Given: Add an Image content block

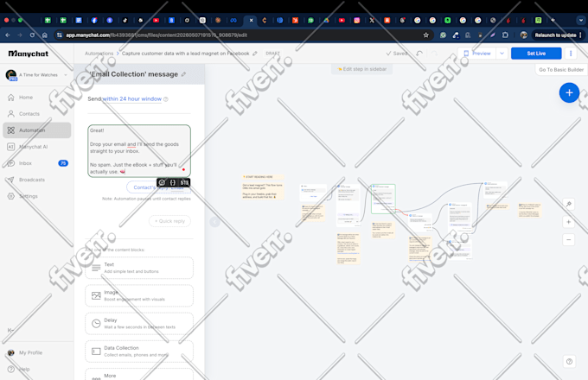Looking at the screenshot, I should coord(139,295).
